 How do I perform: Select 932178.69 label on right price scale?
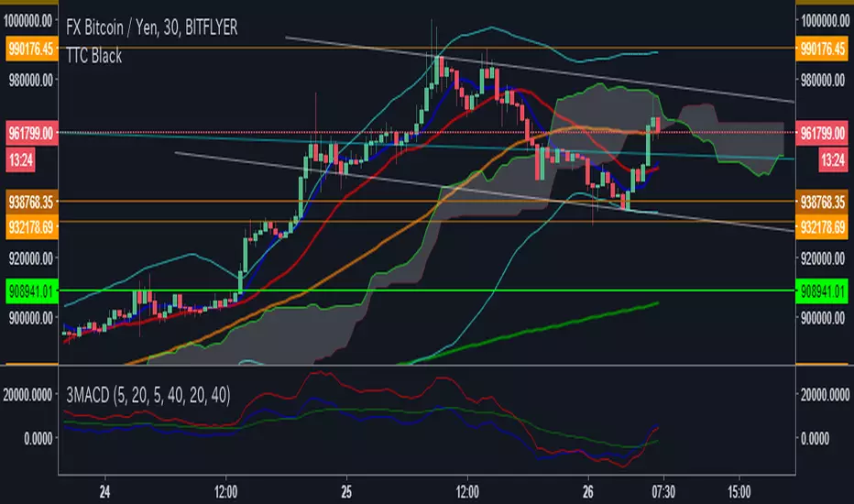[823, 226]
